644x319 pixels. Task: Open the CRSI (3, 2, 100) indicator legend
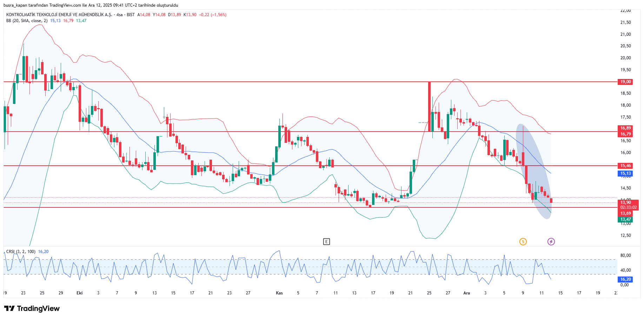coord(21,252)
